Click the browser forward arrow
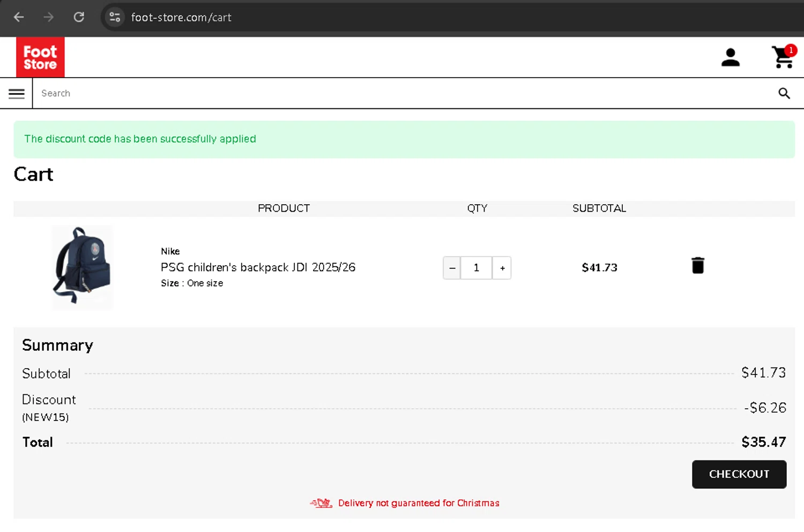Screen dimensions: 804x532 click(49, 17)
